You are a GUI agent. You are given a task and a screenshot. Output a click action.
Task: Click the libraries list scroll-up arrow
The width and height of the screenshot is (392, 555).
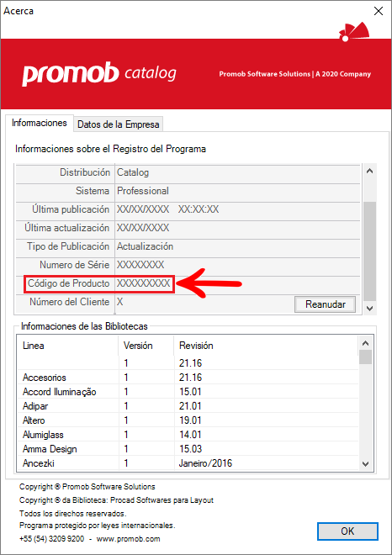click(366, 343)
